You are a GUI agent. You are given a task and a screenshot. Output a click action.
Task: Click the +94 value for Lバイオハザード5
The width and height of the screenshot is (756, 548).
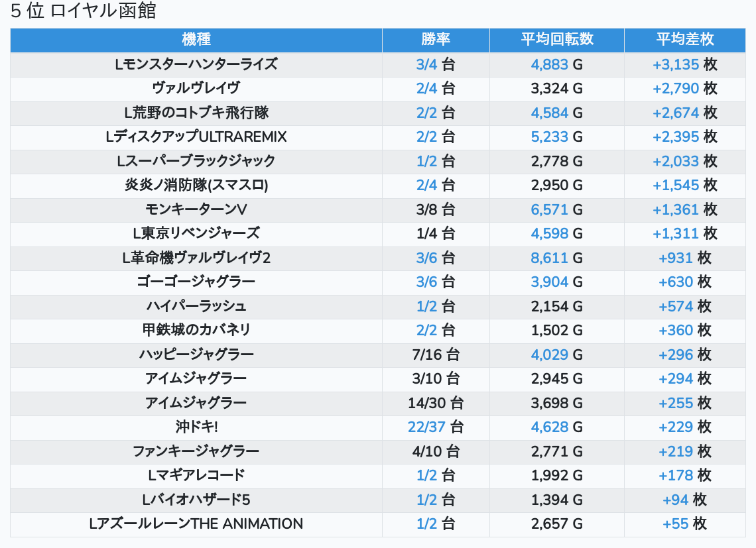point(675,500)
